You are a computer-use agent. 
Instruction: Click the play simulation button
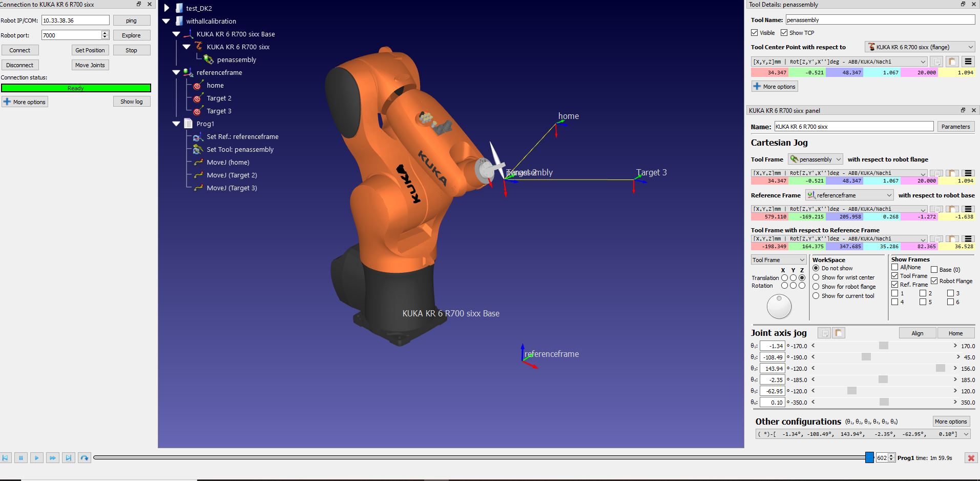coord(36,458)
